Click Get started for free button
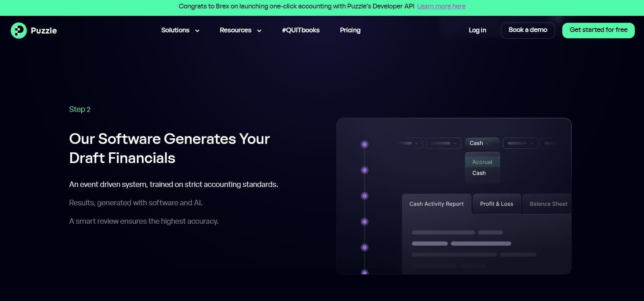644x301 pixels. (x=598, y=30)
